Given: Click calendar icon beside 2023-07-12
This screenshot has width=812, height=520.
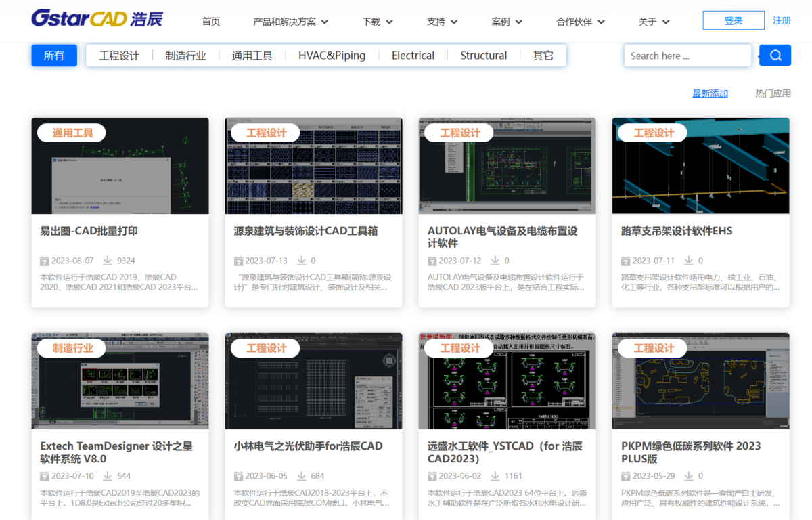Looking at the screenshot, I should tap(432, 261).
